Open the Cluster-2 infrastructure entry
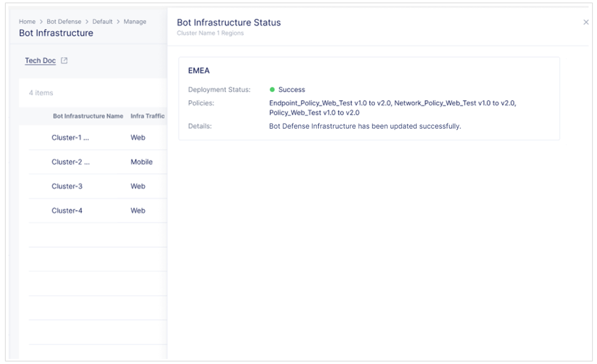 pyautogui.click(x=70, y=162)
